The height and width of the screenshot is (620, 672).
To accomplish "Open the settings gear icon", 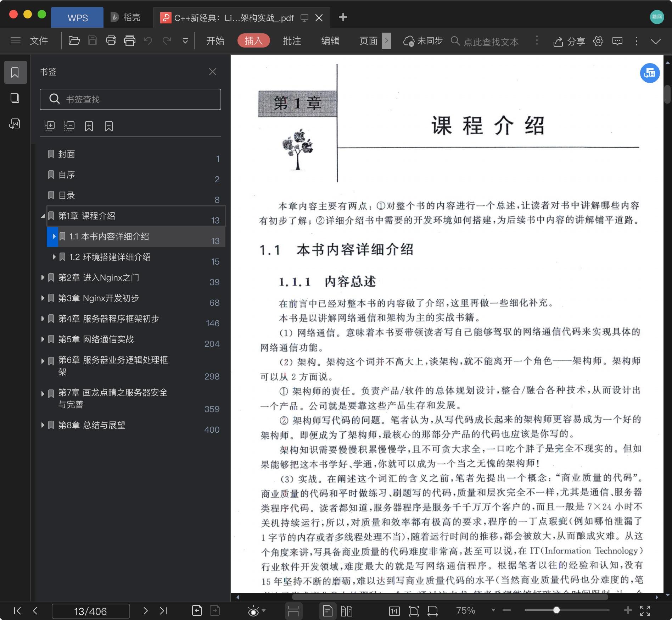I will [598, 41].
